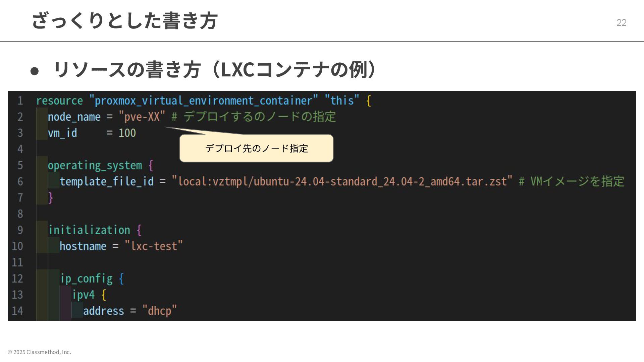
Task: Click the template_file_id attribute
Action: click(x=106, y=182)
